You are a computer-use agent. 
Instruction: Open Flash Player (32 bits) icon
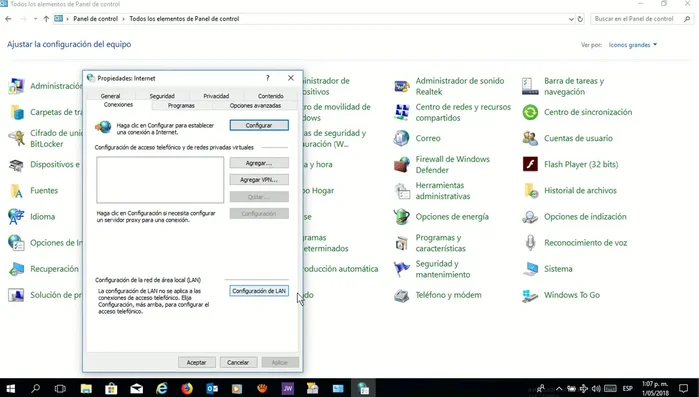click(x=530, y=164)
